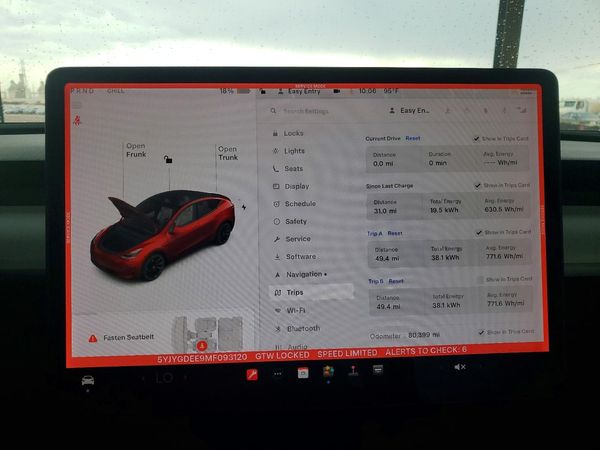
Task: Toggle Current Drive Show in Trips Card
Action: click(x=476, y=139)
